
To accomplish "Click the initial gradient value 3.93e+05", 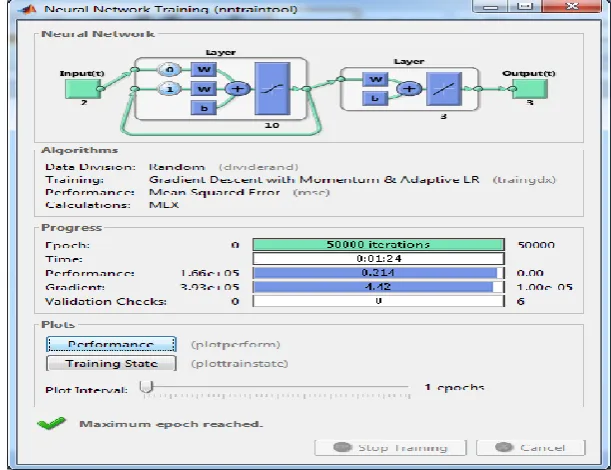I will click(210, 287).
